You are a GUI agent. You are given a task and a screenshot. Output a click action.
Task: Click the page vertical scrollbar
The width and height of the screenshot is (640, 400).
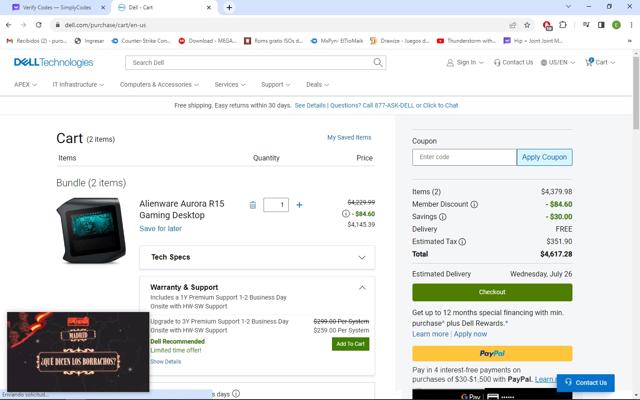click(x=636, y=94)
